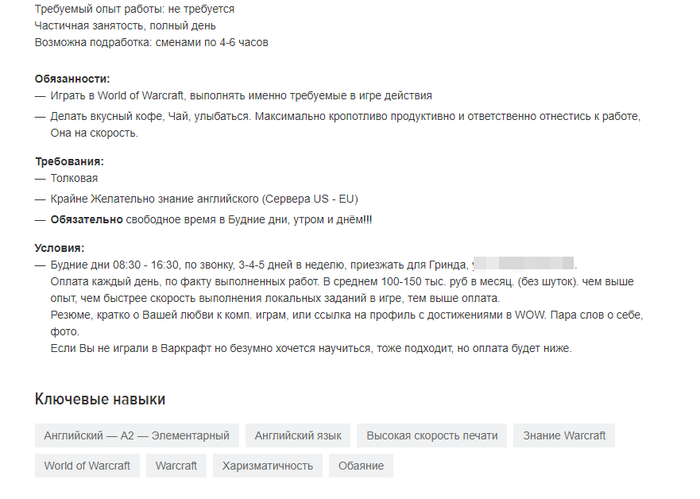
Task: Click the blurred address in the conditions text
Action: (x=523, y=263)
